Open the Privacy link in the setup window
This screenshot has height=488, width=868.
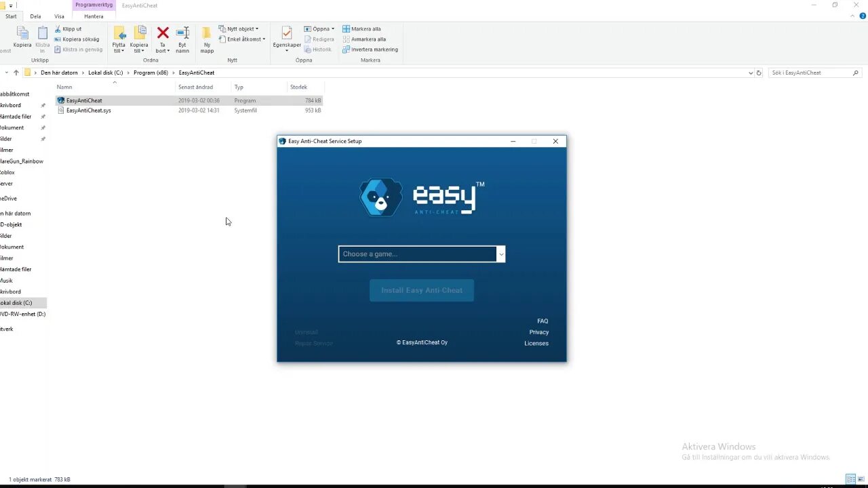tap(539, 332)
